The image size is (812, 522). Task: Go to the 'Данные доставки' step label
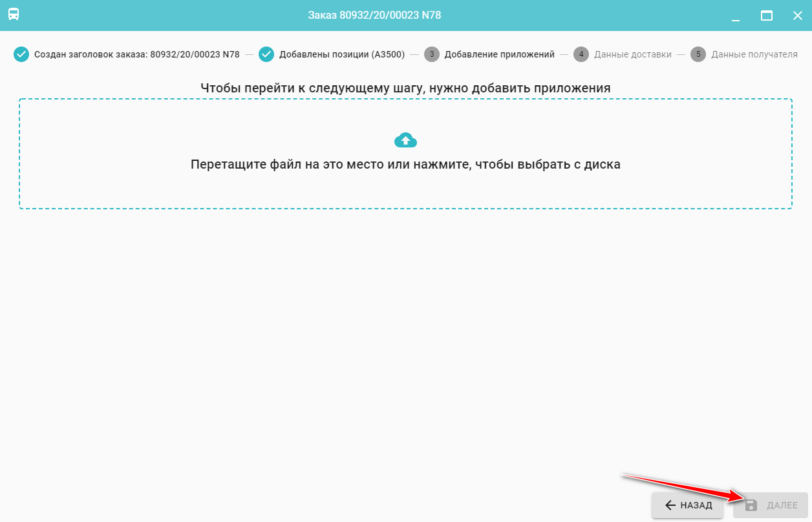click(x=633, y=54)
